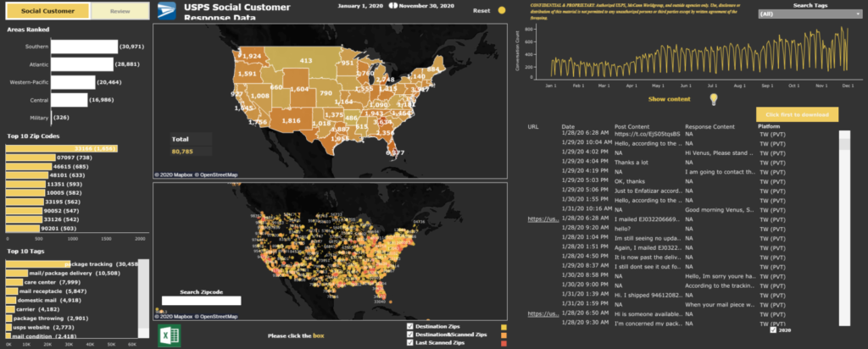Toggle the 2020 year checkbox

(x=773, y=330)
